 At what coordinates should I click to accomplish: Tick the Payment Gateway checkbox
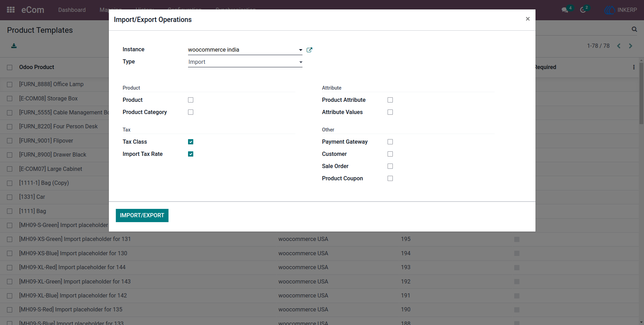pos(390,142)
